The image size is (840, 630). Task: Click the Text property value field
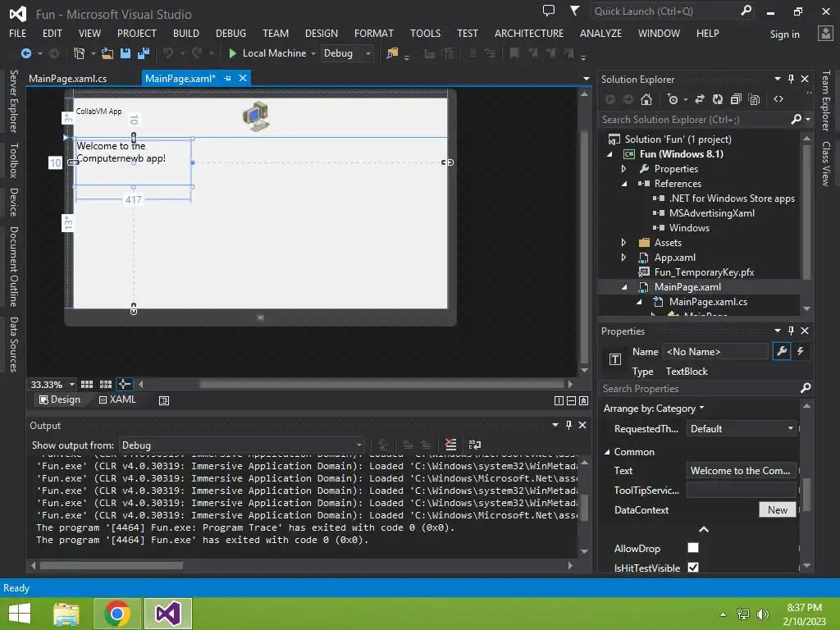742,470
